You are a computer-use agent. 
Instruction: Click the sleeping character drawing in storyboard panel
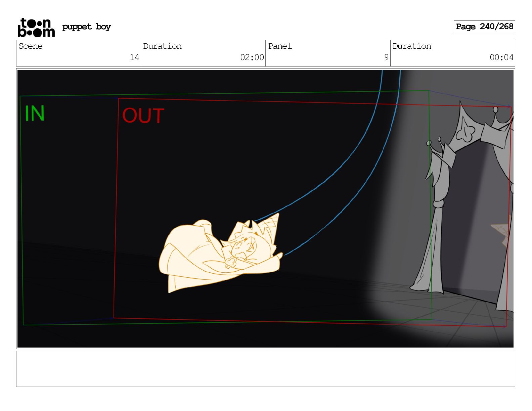click(221, 253)
